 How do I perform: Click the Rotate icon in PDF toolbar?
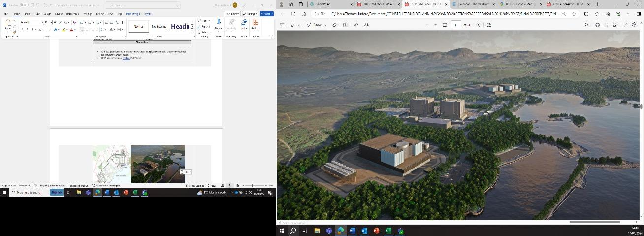click(479, 25)
